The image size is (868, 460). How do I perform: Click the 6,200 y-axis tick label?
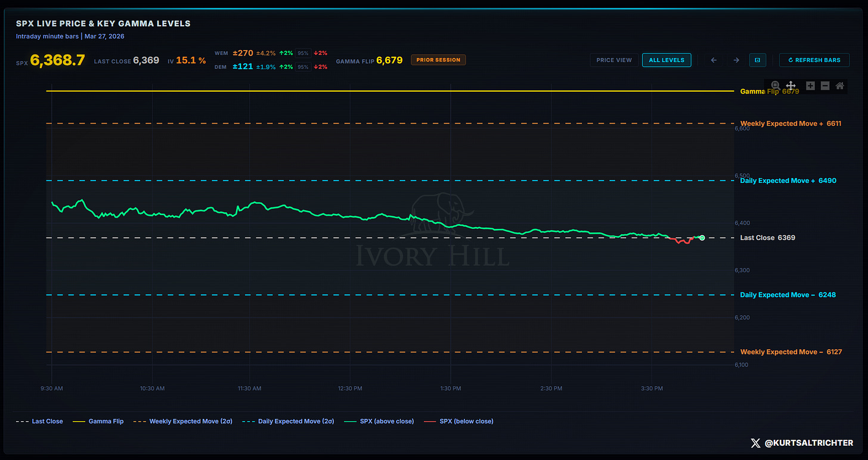click(x=742, y=318)
